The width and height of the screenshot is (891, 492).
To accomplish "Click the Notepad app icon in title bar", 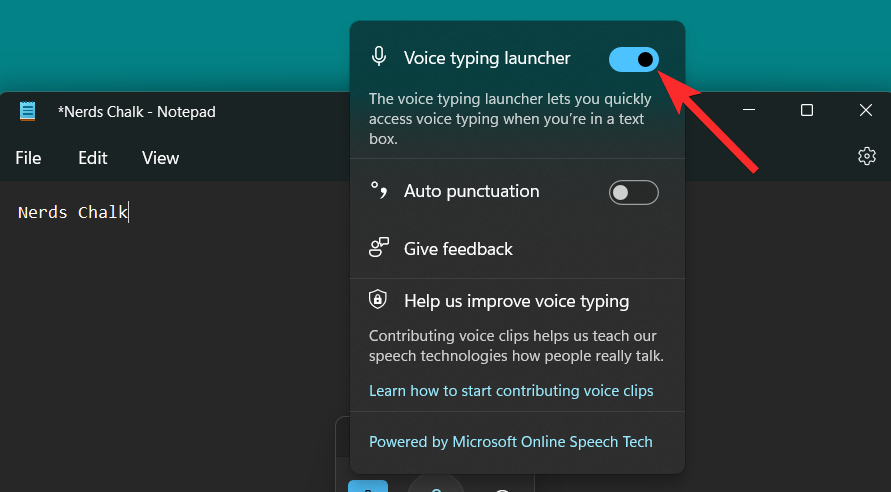I will [27, 111].
